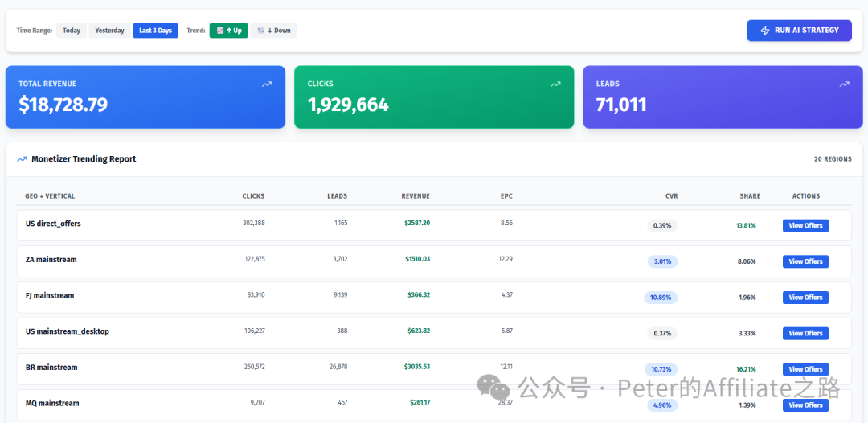Sort by the LEADS column header
Image resolution: width=868 pixels, height=423 pixels.
point(337,196)
